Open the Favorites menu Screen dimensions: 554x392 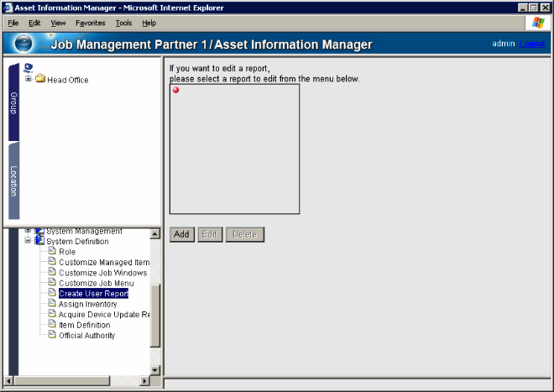91,23
